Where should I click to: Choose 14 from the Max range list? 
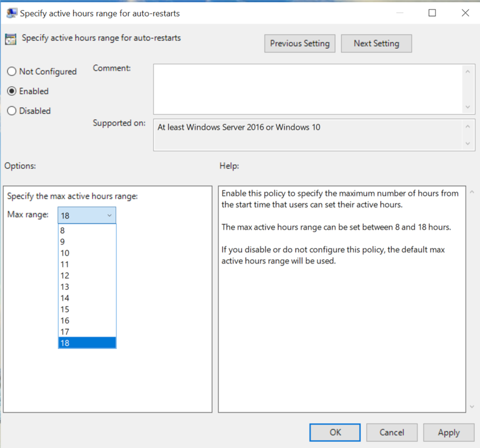(87, 298)
